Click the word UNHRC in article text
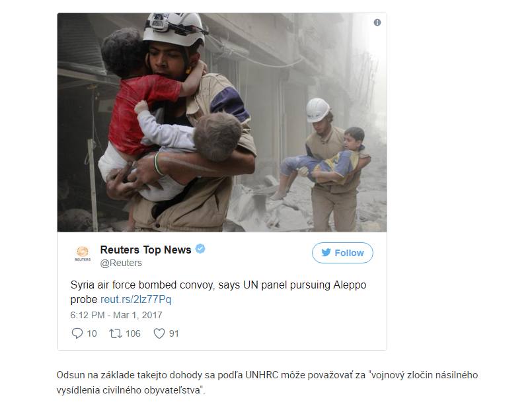 pos(262,375)
